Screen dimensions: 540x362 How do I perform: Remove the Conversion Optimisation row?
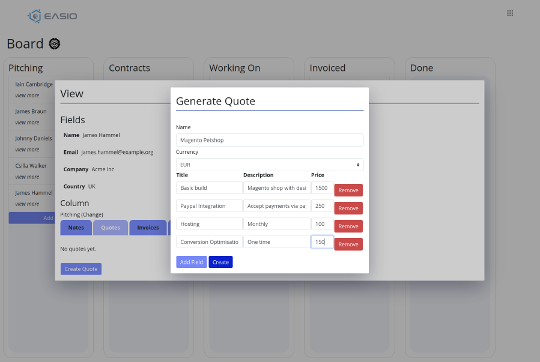[348, 244]
